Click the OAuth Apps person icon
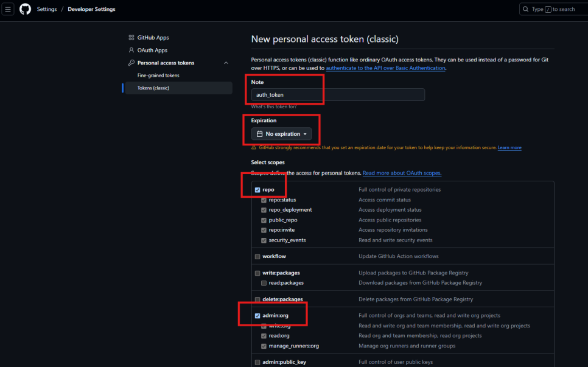The height and width of the screenshot is (367, 588). pyautogui.click(x=131, y=50)
